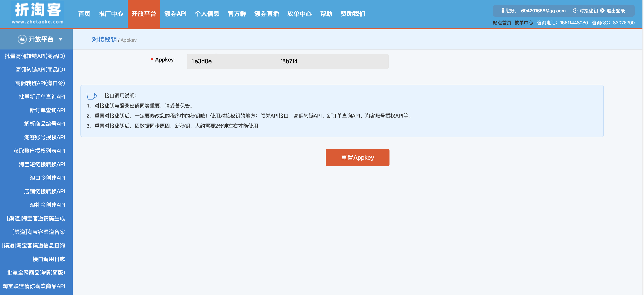Open 放单中心 in the main navigation bar

pyautogui.click(x=299, y=14)
